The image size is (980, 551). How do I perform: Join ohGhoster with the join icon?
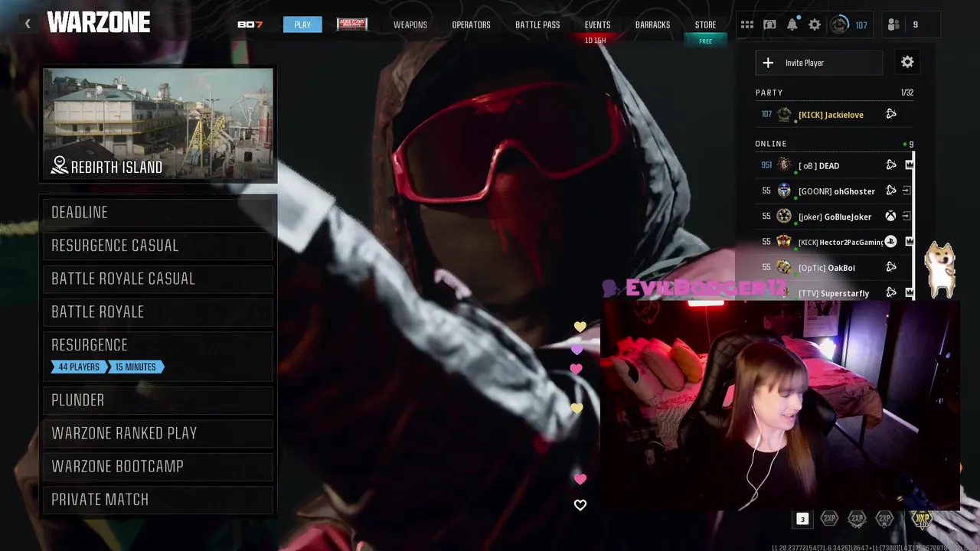[x=906, y=191]
